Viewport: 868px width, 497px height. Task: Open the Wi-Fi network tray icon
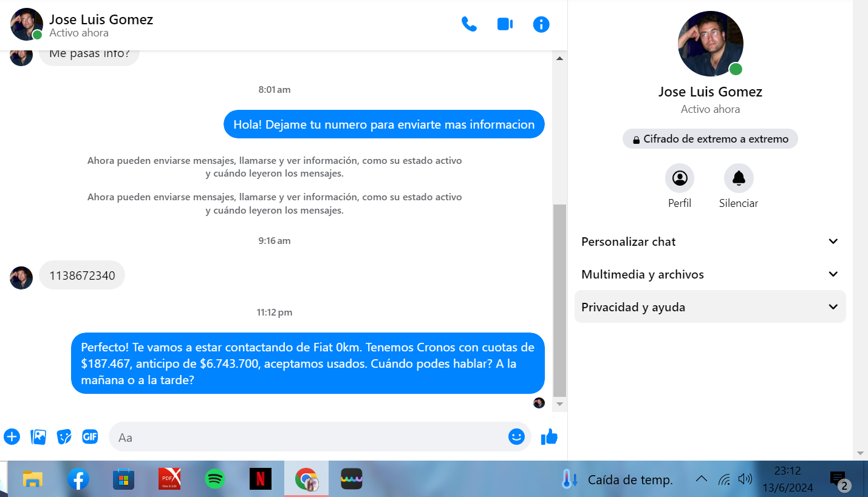click(724, 479)
